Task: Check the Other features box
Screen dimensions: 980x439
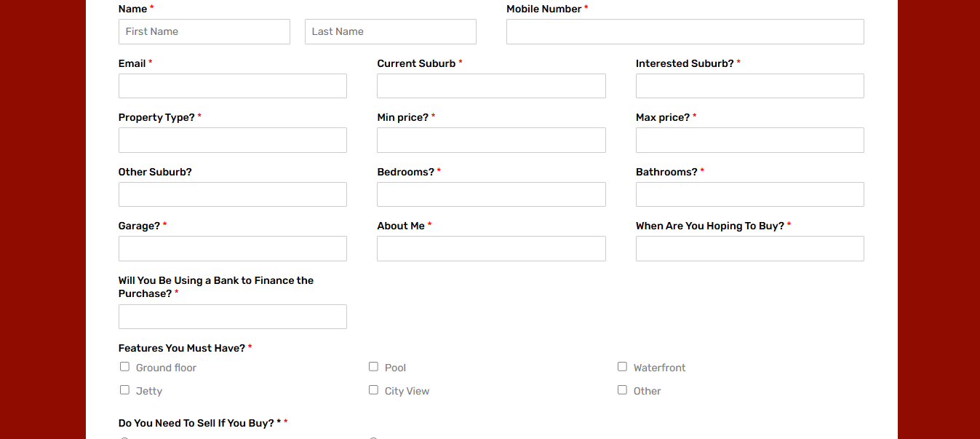Action: coord(622,389)
